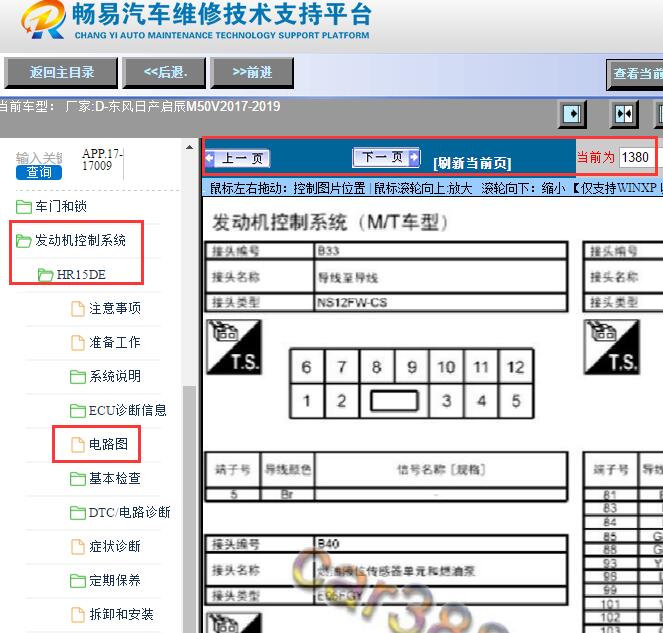Click the sidebar vertical scrollbar thumb
This screenshot has width=663, height=633.
tap(189, 507)
